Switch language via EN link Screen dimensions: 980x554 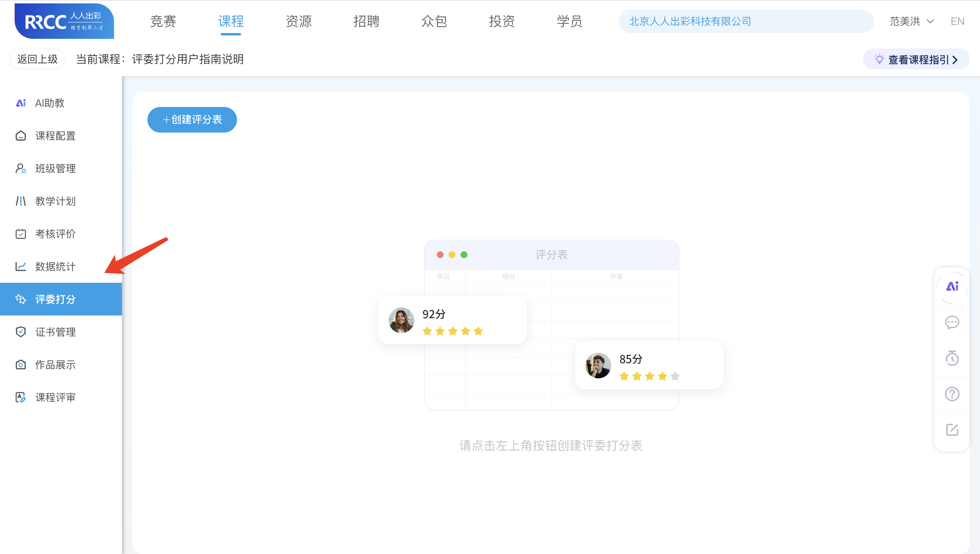tap(958, 21)
